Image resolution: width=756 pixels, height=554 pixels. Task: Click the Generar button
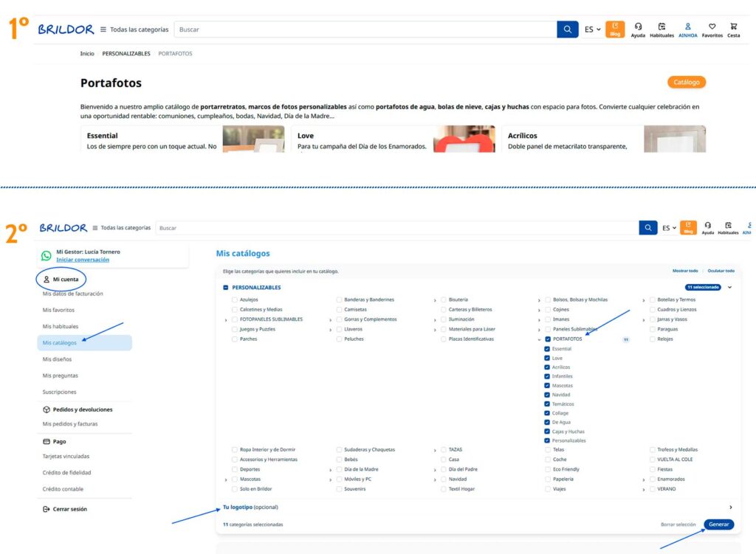[719, 524]
